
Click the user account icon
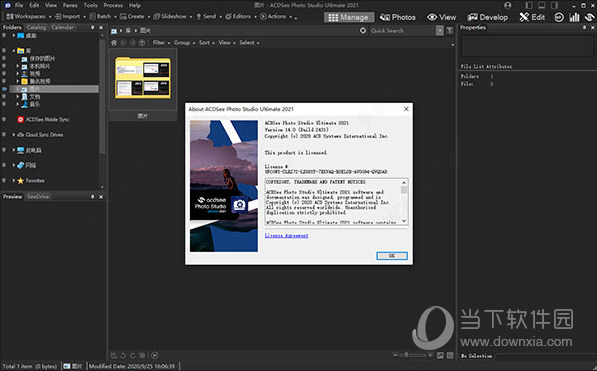[508, 5]
